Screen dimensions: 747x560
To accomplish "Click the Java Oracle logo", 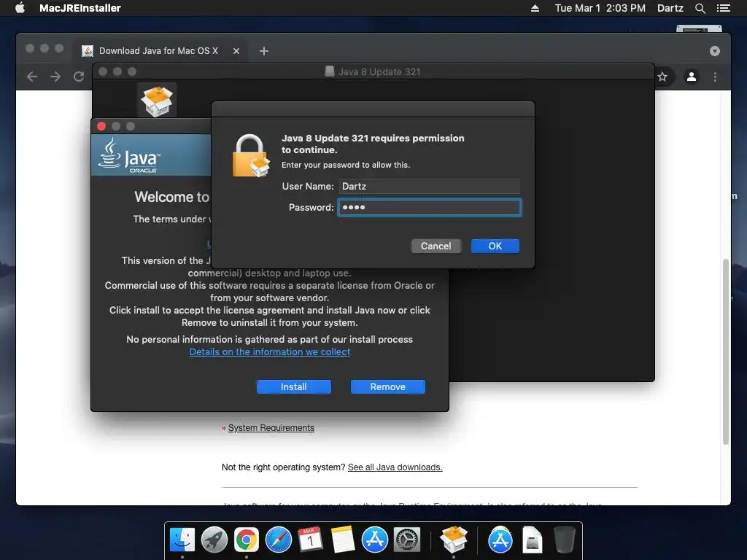I will [129, 156].
